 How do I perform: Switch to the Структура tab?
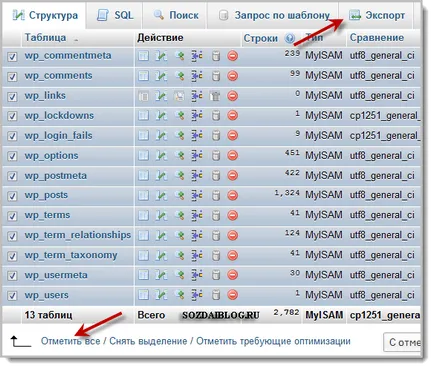[45, 15]
